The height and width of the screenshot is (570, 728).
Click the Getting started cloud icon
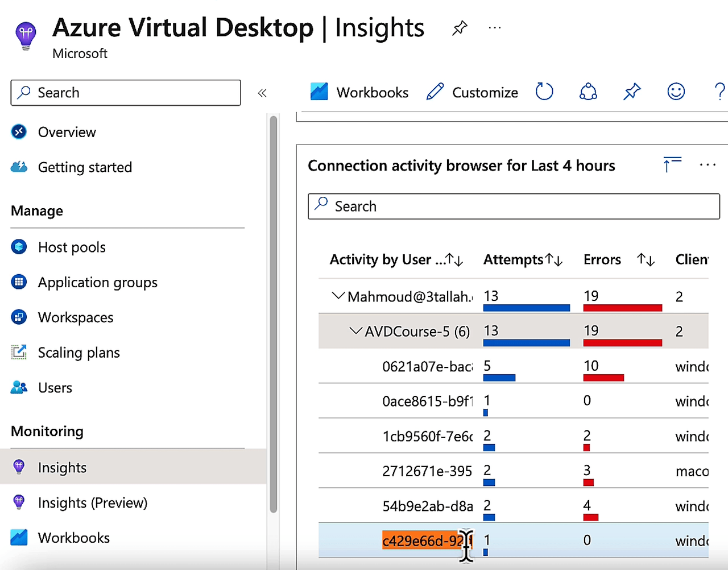(x=19, y=167)
